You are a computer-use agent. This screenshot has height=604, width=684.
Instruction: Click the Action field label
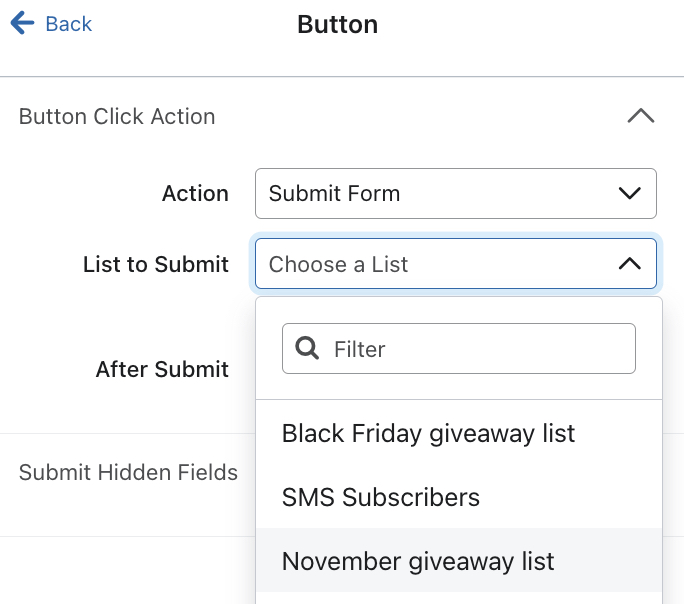coord(195,193)
